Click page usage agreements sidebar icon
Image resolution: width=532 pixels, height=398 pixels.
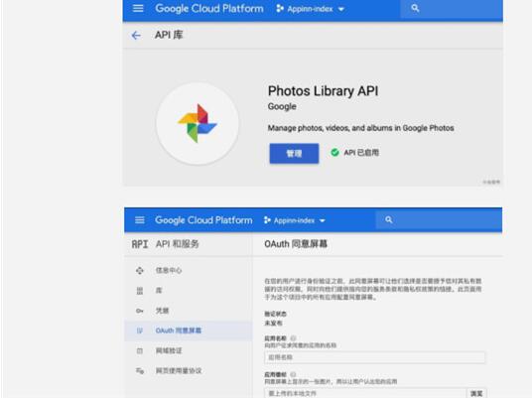click(140, 371)
